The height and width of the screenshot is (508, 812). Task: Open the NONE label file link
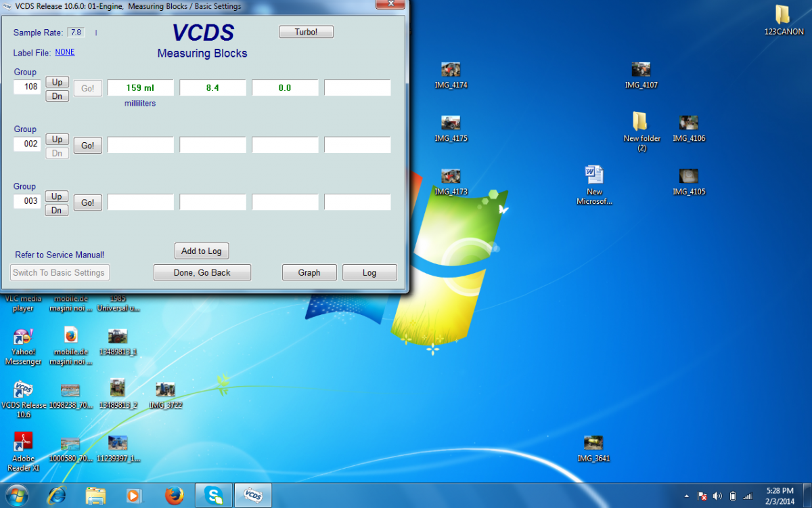65,52
